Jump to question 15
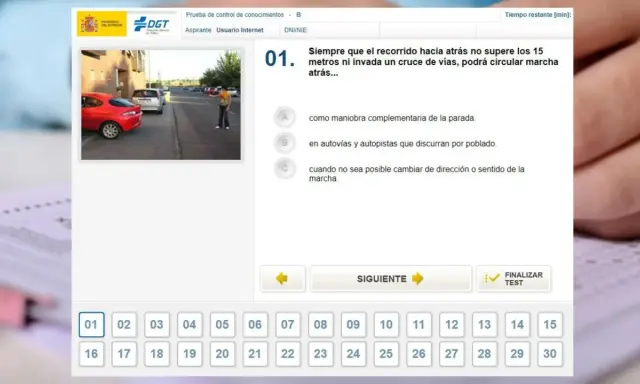640x384 pixels. 550,324
